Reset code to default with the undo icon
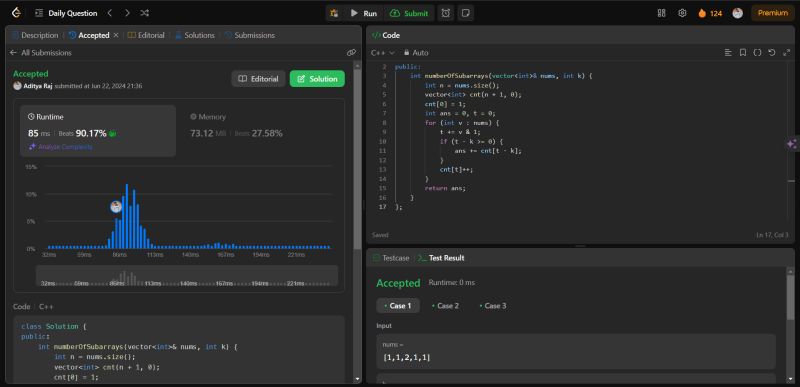This screenshot has height=387, width=800. pyautogui.click(x=772, y=53)
